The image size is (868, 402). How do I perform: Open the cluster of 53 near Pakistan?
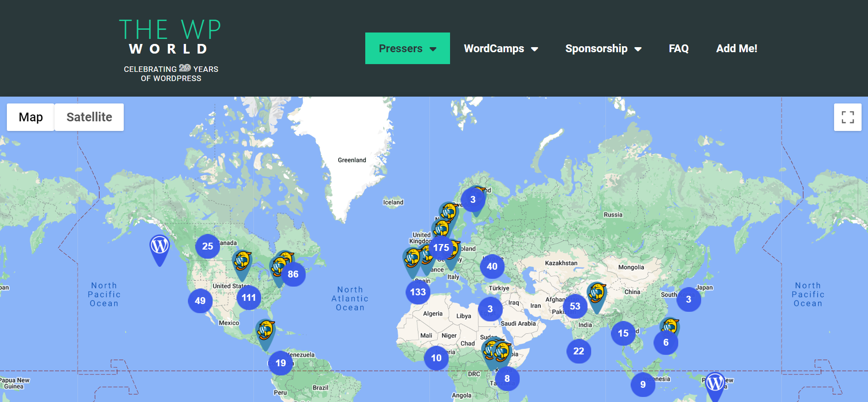click(575, 306)
